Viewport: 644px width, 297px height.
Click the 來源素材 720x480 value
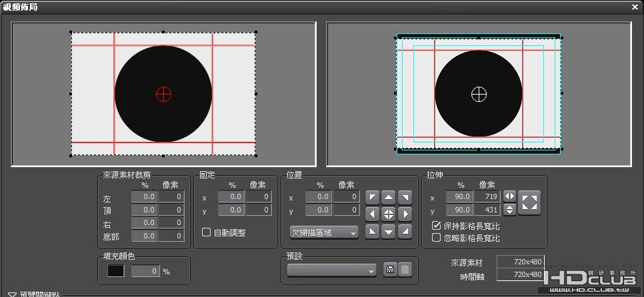[x=521, y=262]
